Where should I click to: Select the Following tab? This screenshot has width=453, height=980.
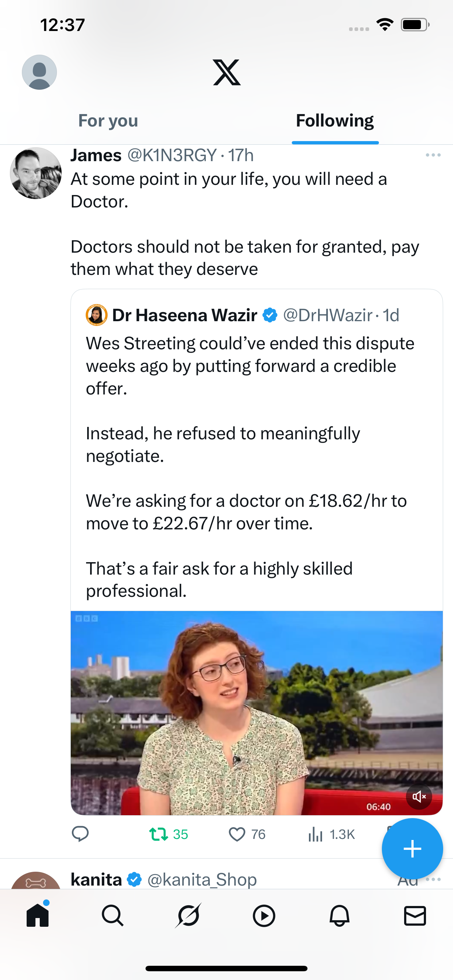pos(334,121)
